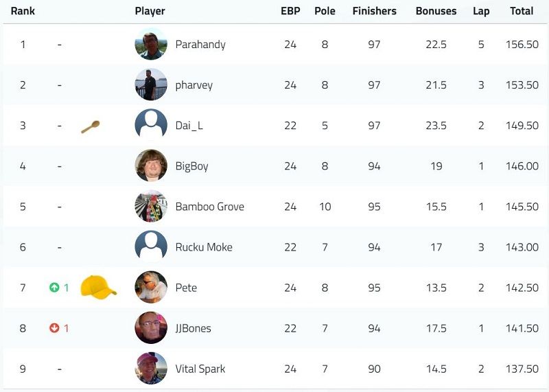Viewport: 549px width, 392px height.
Task: Click Dai_L's default avatar icon
Action: tap(151, 126)
